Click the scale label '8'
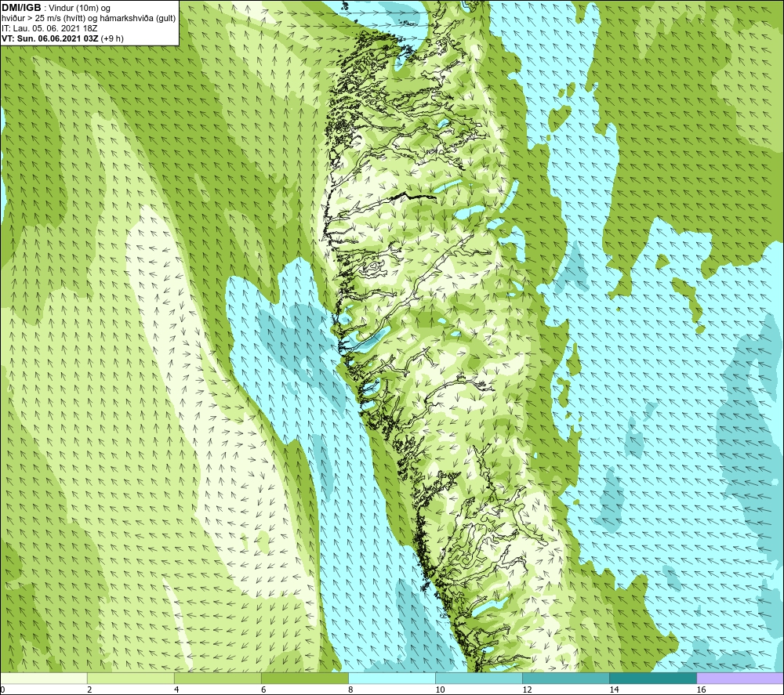This screenshot has width=784, height=695. click(x=350, y=690)
